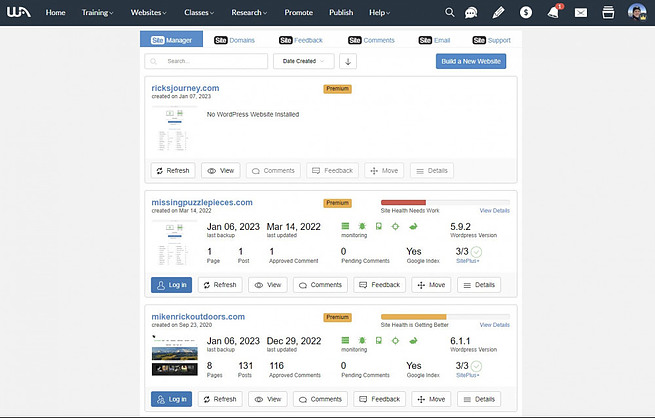This screenshot has width=655, height=418.
Task: Refresh the mikenrickoutdoors.com site
Action: pos(220,399)
